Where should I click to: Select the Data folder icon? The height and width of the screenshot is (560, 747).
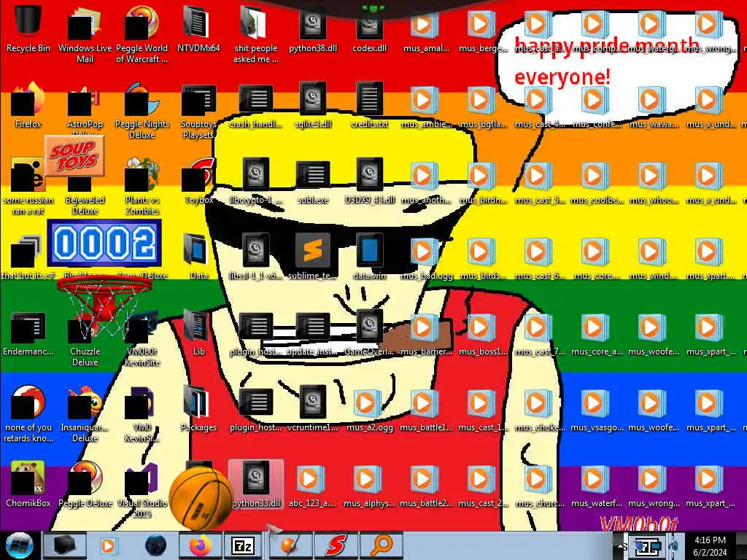(x=198, y=256)
